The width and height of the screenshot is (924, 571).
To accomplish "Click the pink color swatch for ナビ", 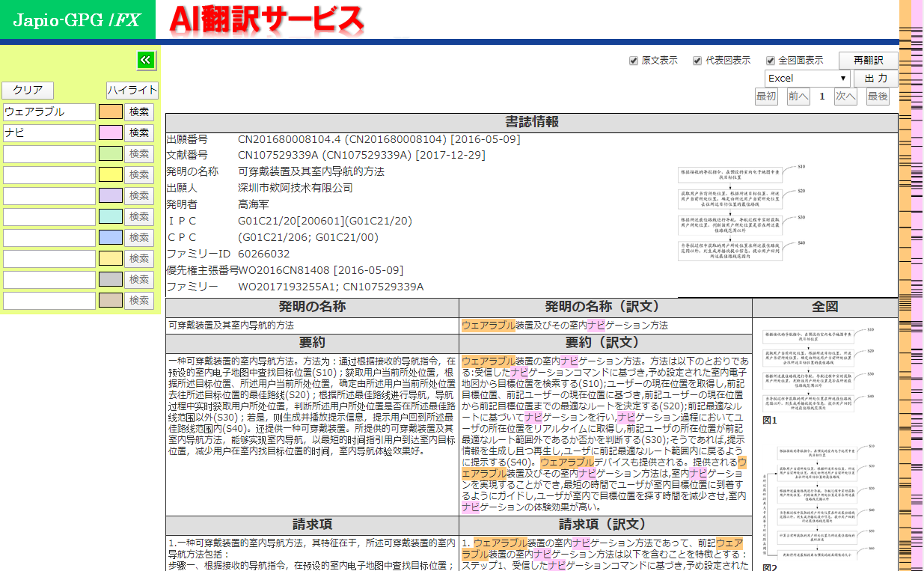I will tap(111, 133).
